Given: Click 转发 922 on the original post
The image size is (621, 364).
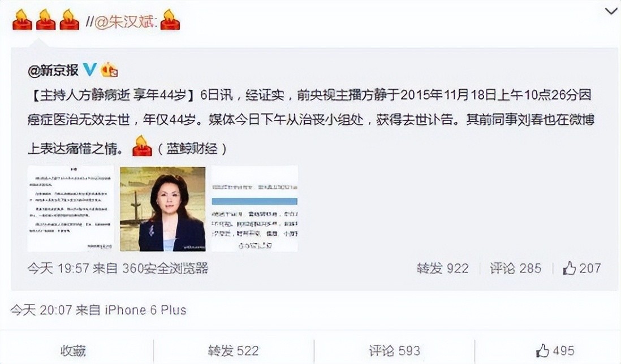Looking at the screenshot, I should pos(443,268).
